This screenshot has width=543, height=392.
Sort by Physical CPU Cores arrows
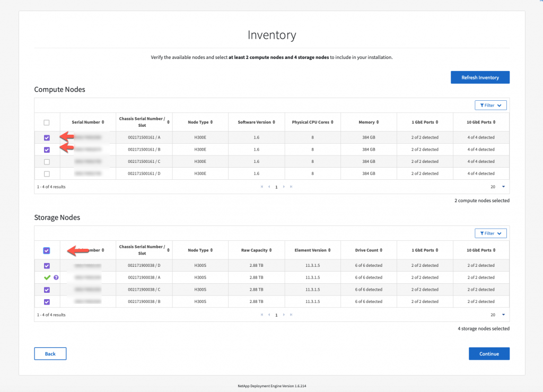[x=332, y=122]
